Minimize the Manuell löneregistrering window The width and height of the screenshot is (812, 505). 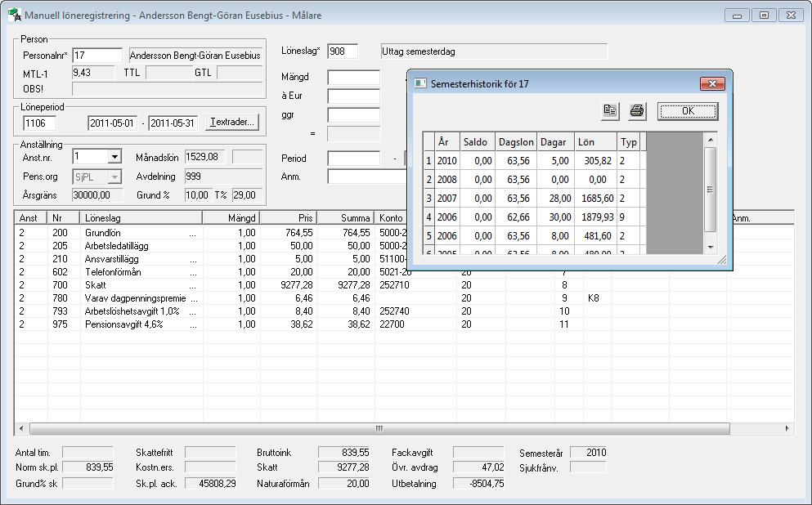tap(737, 16)
